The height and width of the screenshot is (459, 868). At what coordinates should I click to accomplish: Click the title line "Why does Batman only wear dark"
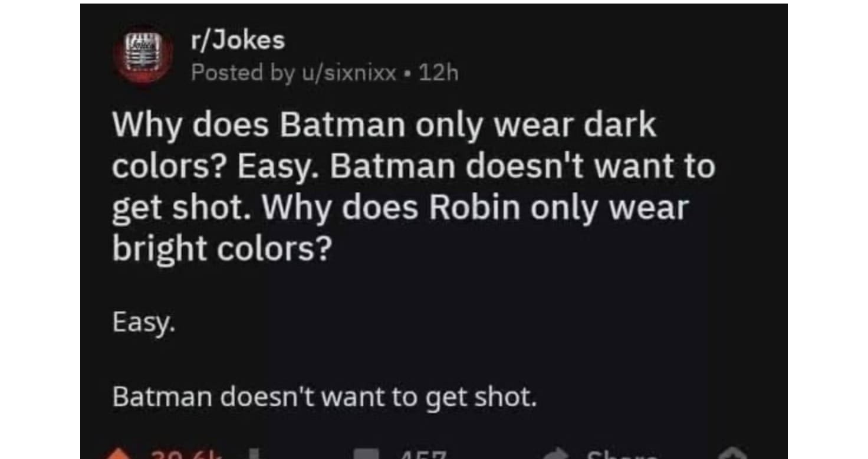point(384,126)
